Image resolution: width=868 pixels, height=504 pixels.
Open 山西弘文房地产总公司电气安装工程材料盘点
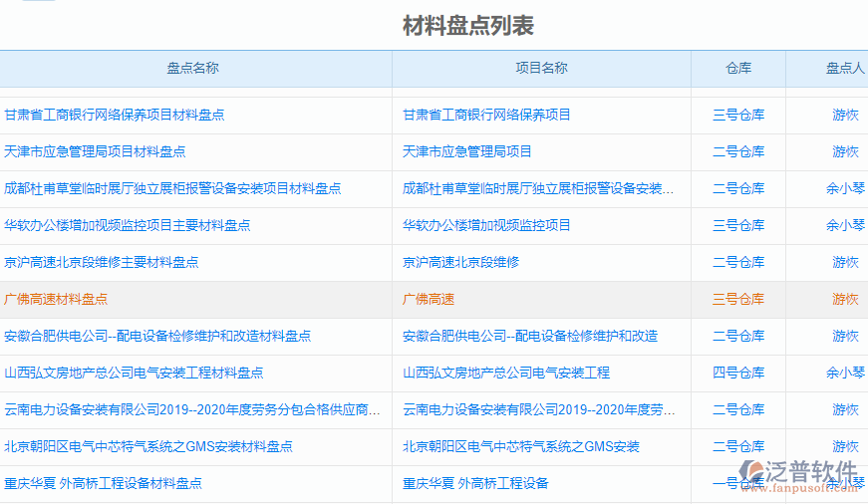[x=134, y=373]
